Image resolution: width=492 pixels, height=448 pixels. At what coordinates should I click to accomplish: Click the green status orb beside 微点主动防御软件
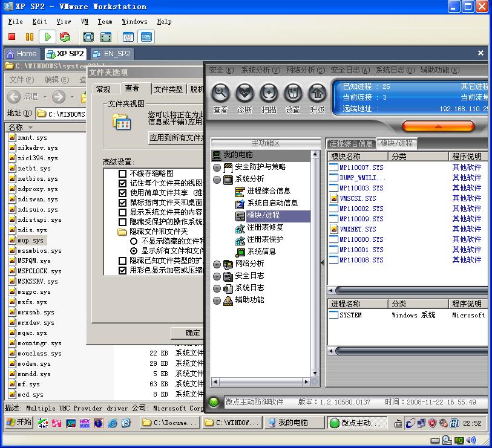(214, 402)
